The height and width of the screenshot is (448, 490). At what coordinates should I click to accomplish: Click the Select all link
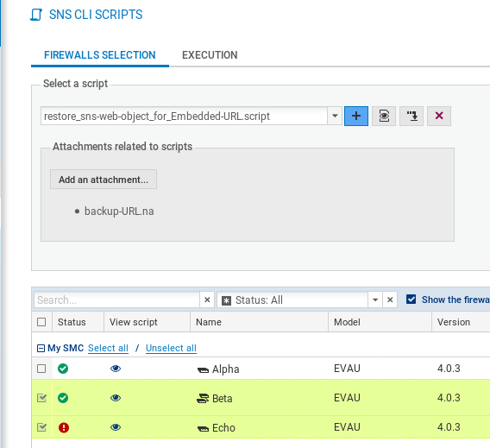tap(108, 348)
